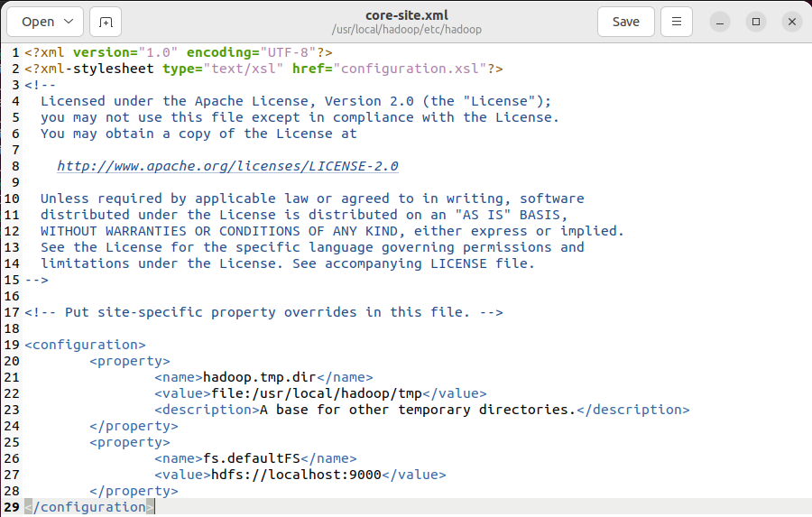Click the <property> tag on line 25
812x517 pixels.
click(x=129, y=442)
